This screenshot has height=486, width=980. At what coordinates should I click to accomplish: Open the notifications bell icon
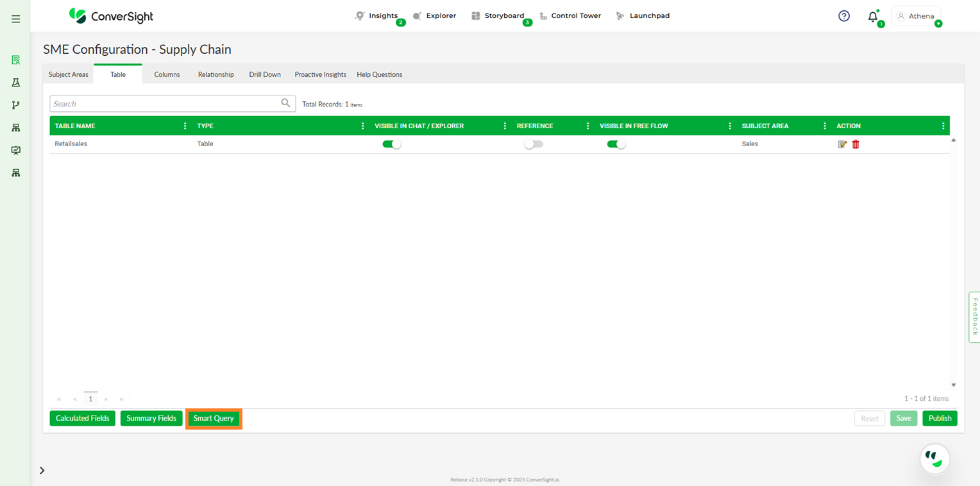tap(872, 17)
